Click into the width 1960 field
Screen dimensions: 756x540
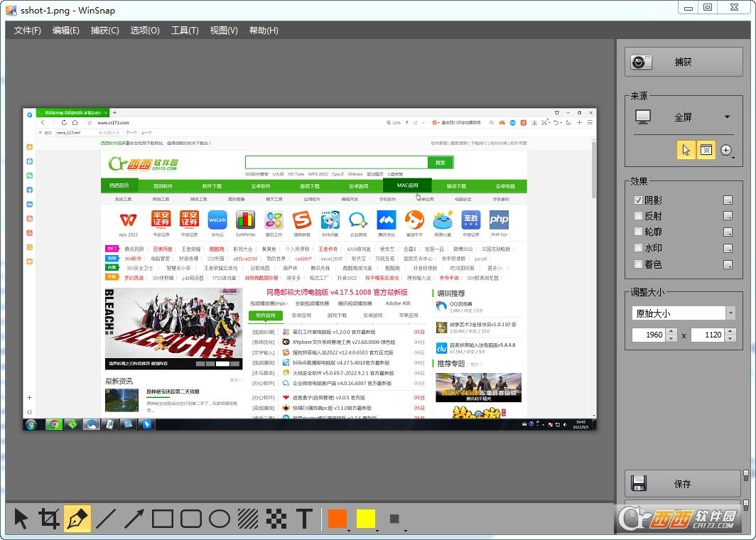649,335
